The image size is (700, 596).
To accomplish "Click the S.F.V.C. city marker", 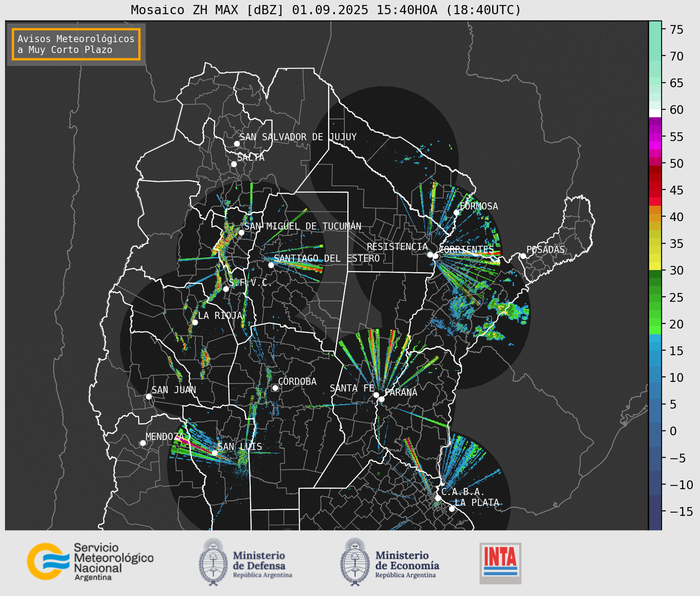I will coord(226,289).
